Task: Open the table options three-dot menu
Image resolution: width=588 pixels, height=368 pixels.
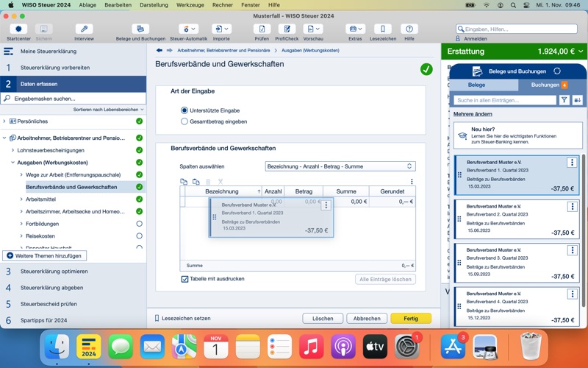Action: (412, 182)
